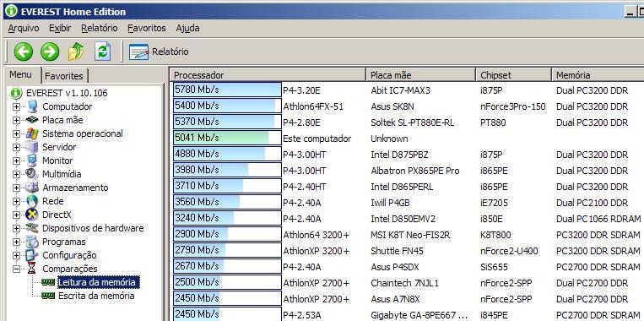Click the Programas tree icon

click(x=32, y=242)
